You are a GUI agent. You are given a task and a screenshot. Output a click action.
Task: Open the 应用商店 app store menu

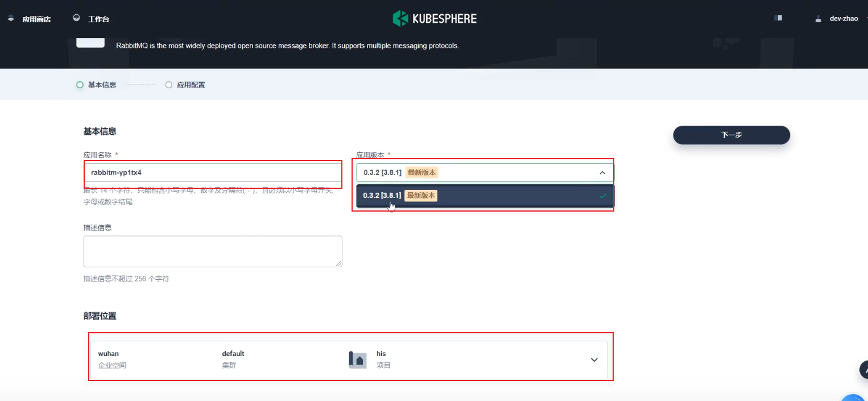[36, 19]
